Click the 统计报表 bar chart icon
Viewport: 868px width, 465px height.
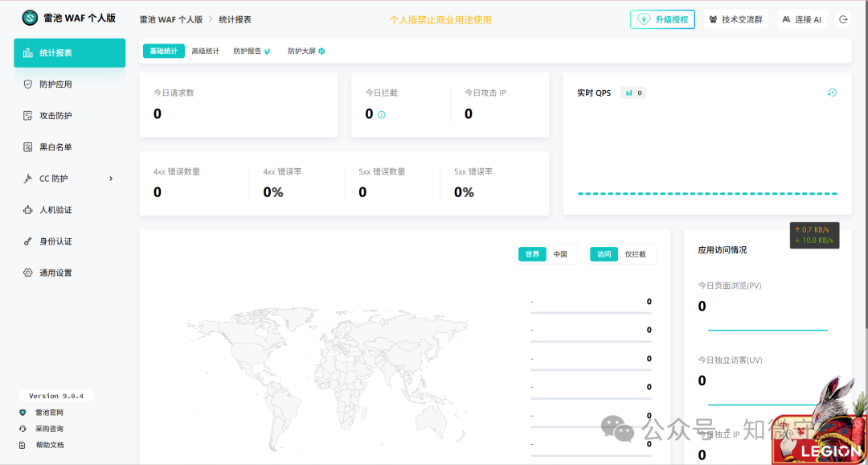(x=27, y=53)
